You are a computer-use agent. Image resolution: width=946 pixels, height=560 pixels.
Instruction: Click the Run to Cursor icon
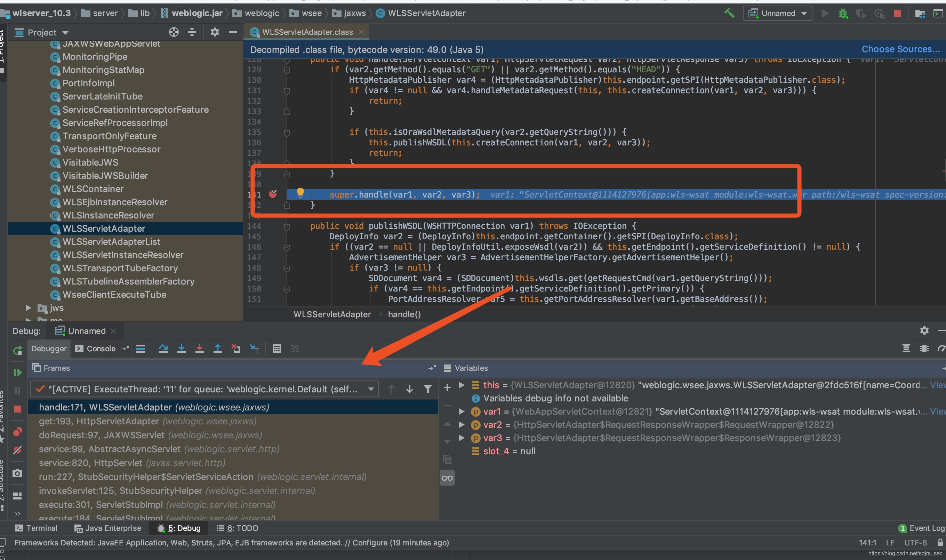254,349
